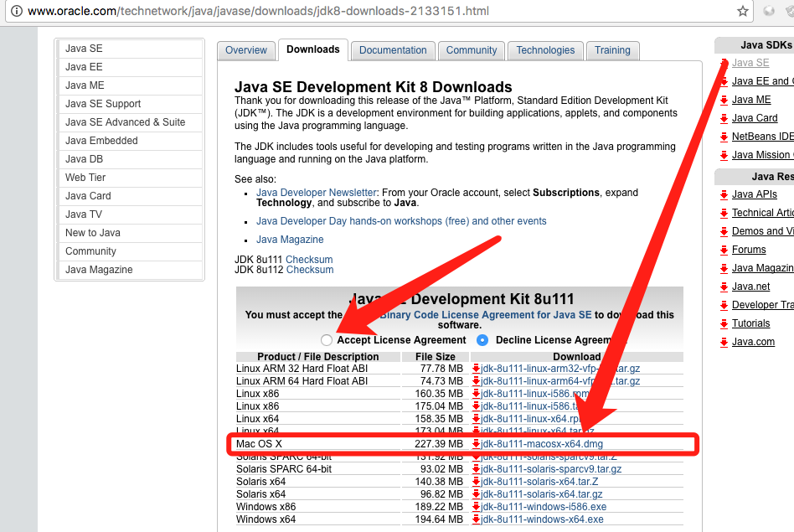This screenshot has height=532, width=794.
Task: Download jdk-8u111-solaris-x64.tar.Z file
Action: point(539,482)
